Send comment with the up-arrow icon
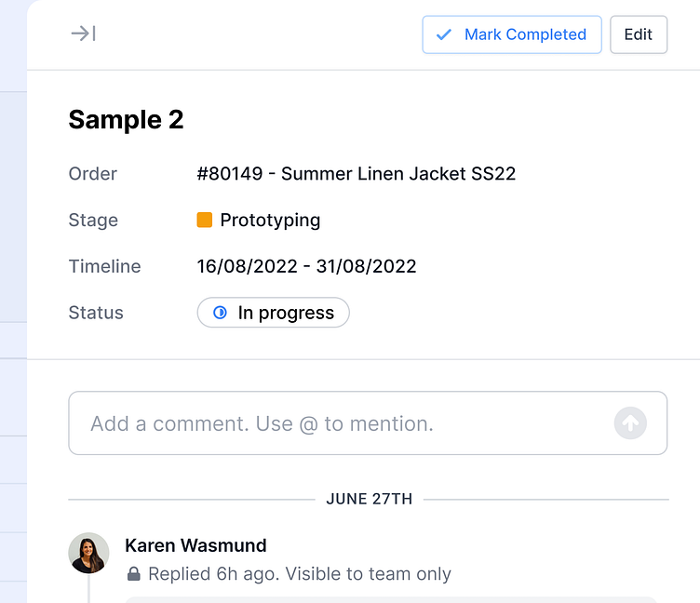 [x=630, y=423]
